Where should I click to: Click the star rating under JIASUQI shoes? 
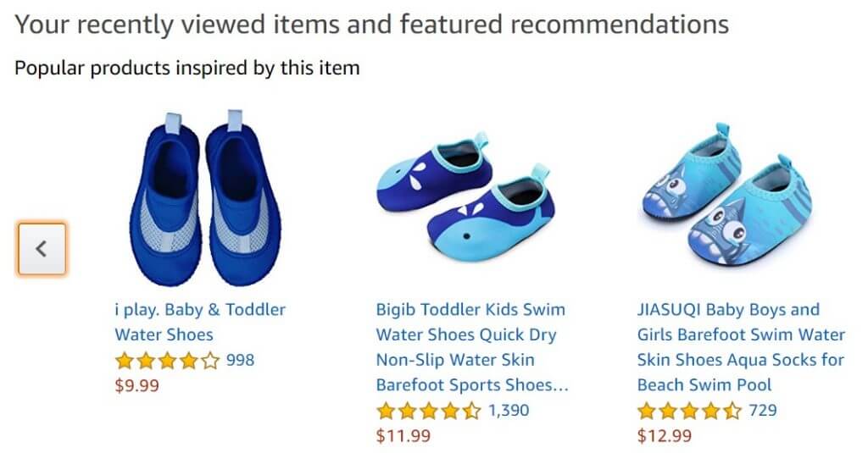point(689,412)
